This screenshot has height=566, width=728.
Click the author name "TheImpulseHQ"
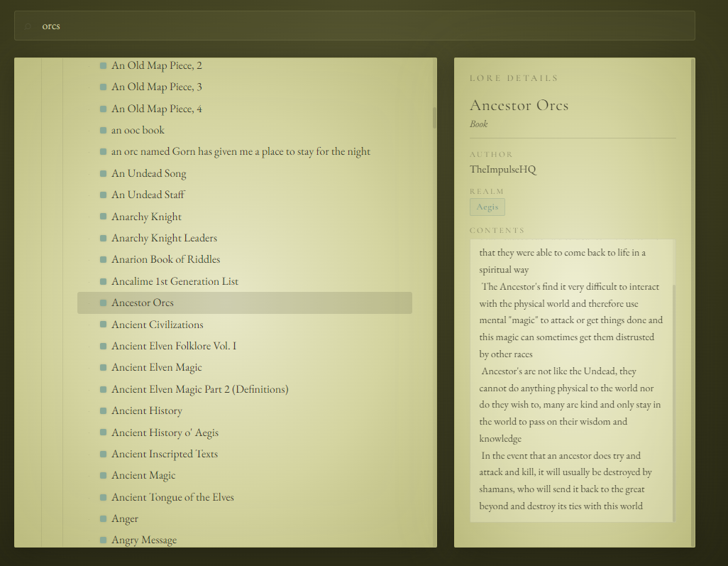pos(503,170)
